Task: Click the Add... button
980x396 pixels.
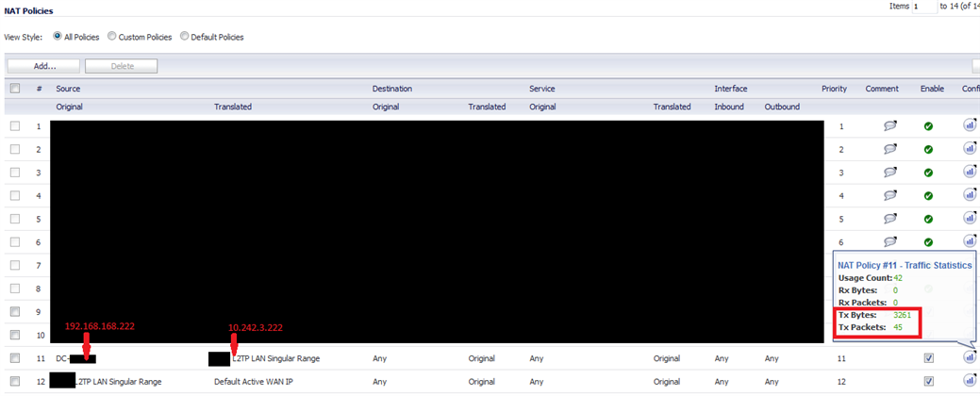Action: tap(43, 66)
